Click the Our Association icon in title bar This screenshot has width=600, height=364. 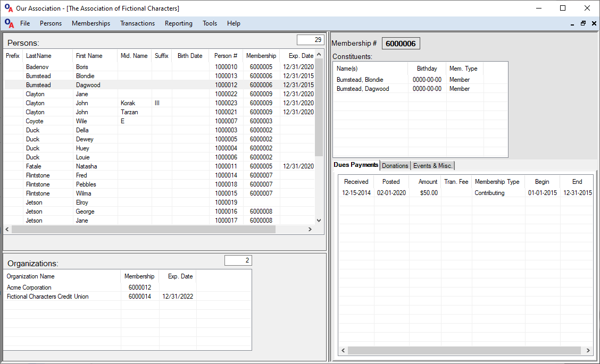tap(9, 8)
